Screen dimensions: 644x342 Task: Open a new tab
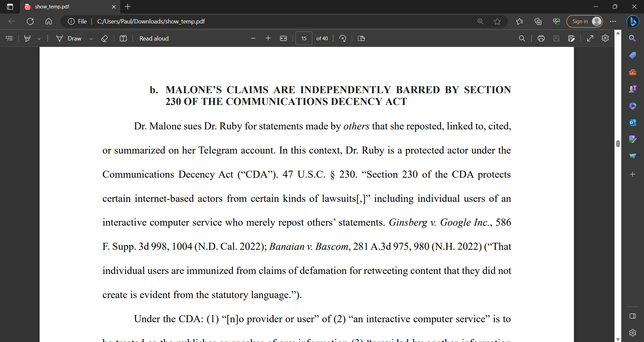(128, 7)
